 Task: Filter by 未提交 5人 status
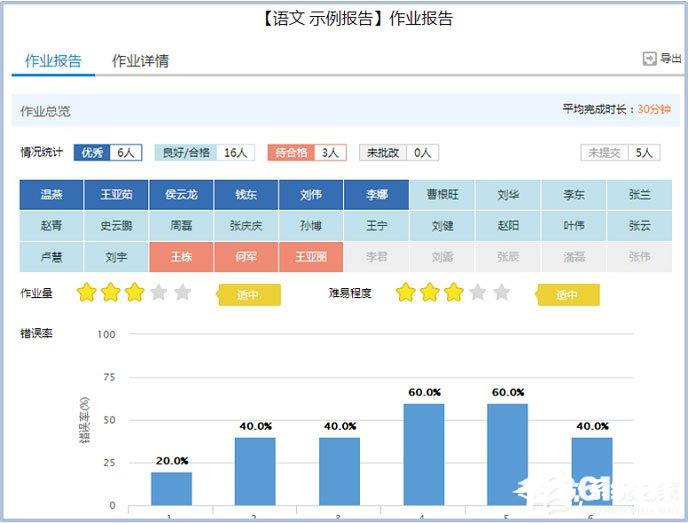tap(620, 152)
